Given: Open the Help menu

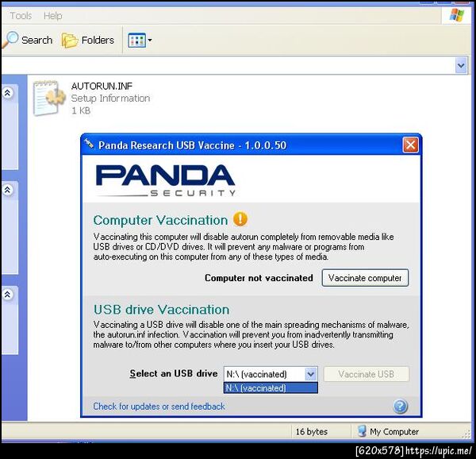Looking at the screenshot, I should coord(53,16).
